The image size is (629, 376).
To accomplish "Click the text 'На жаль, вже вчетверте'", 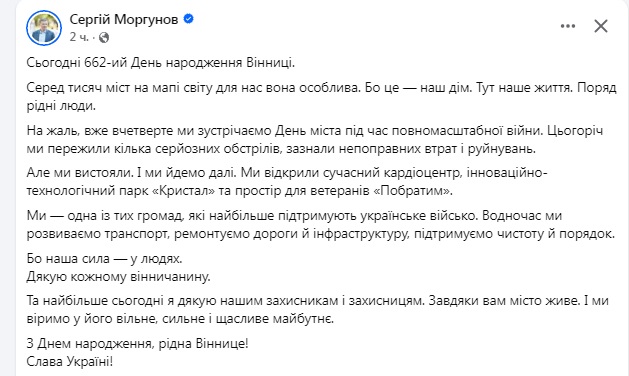I will pyautogui.click(x=95, y=131).
